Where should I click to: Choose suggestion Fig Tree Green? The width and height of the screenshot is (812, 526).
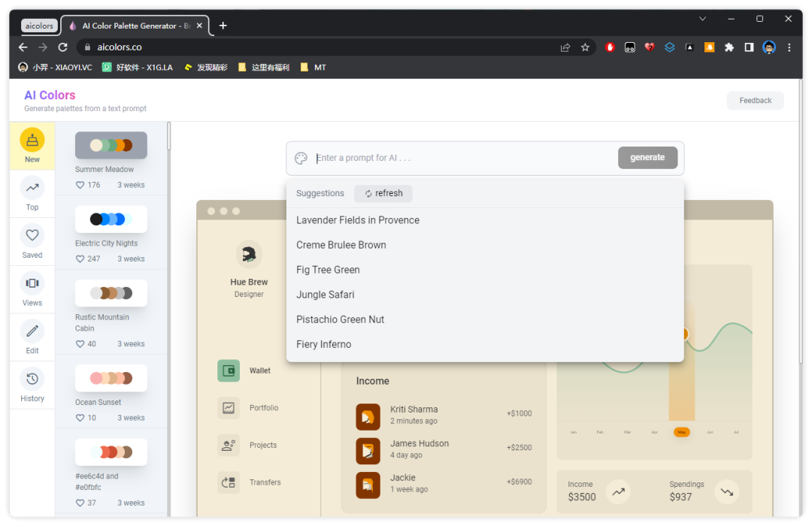(x=485, y=270)
